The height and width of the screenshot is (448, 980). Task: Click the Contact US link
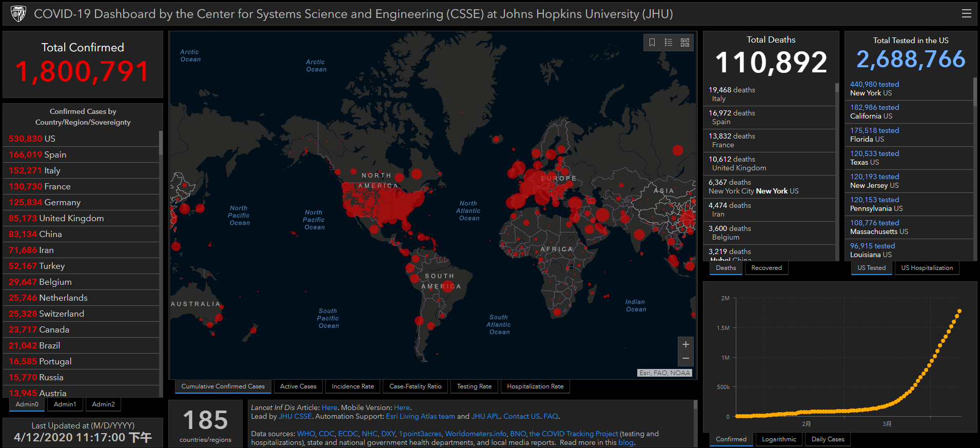pos(521,416)
